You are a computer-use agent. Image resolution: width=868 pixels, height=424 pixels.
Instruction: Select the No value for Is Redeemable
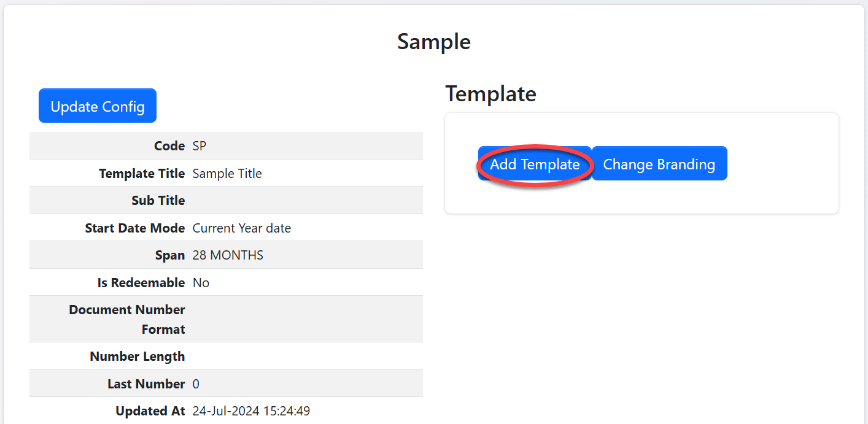pos(201,283)
